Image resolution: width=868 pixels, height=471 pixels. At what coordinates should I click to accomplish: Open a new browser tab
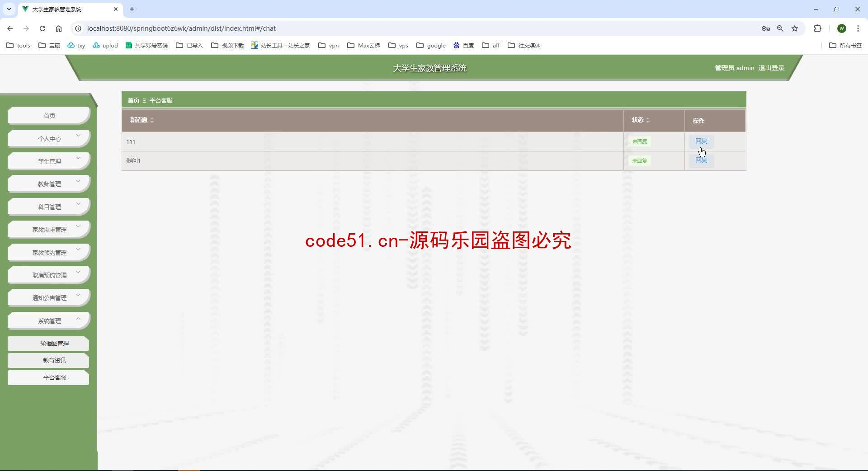132,9
